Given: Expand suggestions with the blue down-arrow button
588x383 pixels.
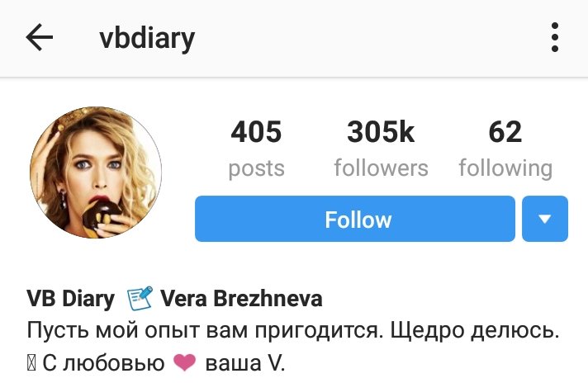Looking at the screenshot, I should (545, 219).
